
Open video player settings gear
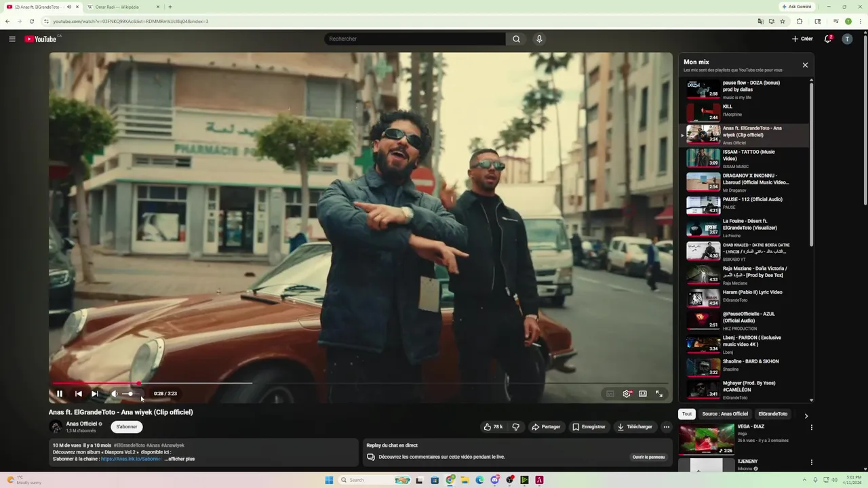627,394
